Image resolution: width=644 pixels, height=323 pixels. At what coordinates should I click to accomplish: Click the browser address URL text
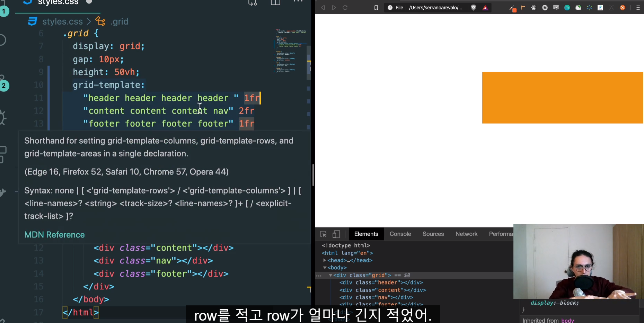click(x=435, y=8)
